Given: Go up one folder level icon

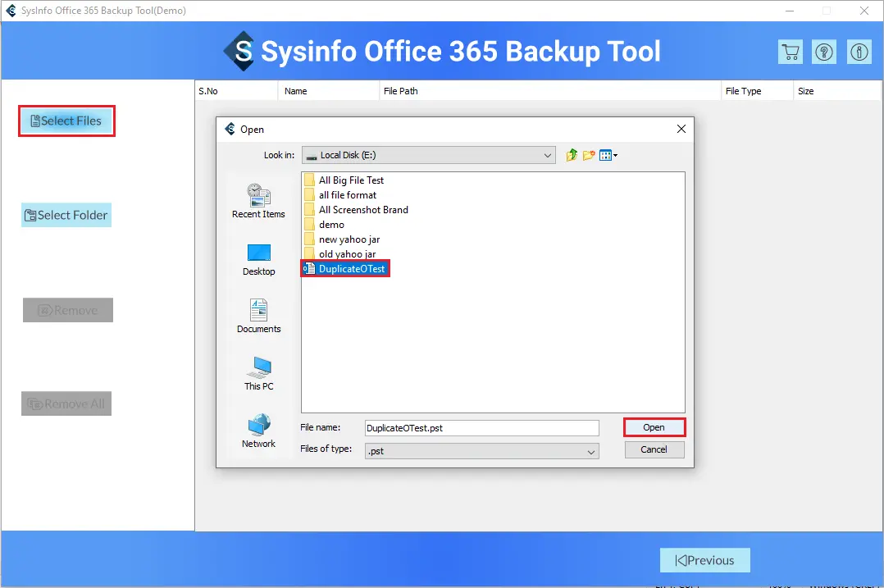Looking at the screenshot, I should point(572,155).
